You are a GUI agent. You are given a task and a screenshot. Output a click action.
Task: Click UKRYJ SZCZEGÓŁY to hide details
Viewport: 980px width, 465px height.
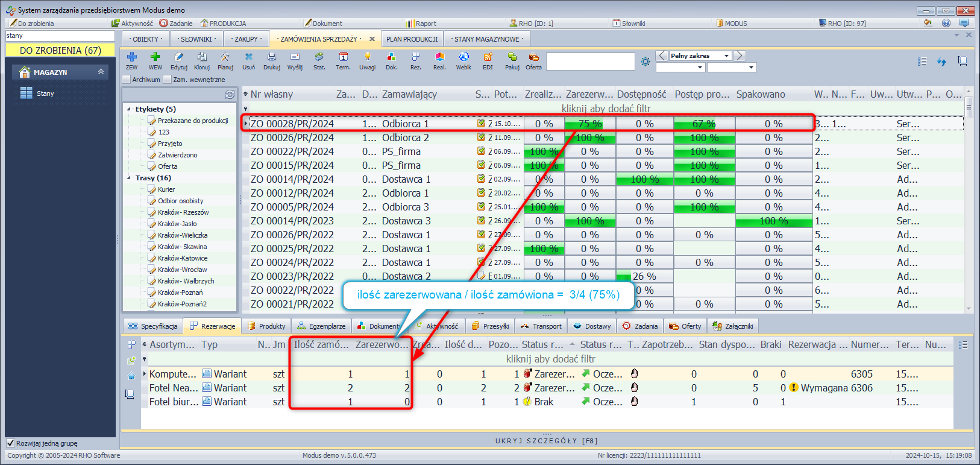[547, 441]
